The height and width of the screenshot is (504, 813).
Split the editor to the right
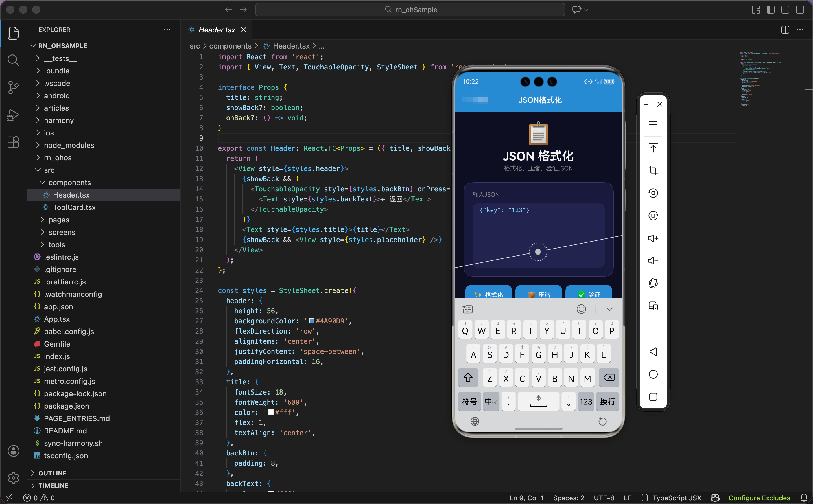[785, 30]
